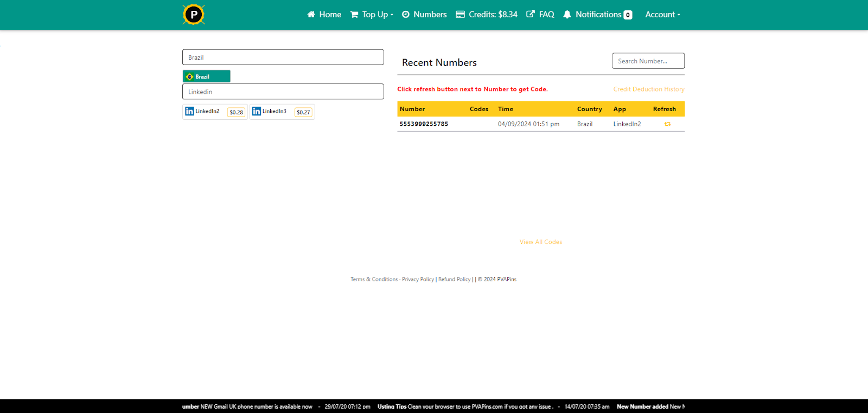
Task: Click the LinkedIn3 logo icon
Action: click(x=257, y=111)
